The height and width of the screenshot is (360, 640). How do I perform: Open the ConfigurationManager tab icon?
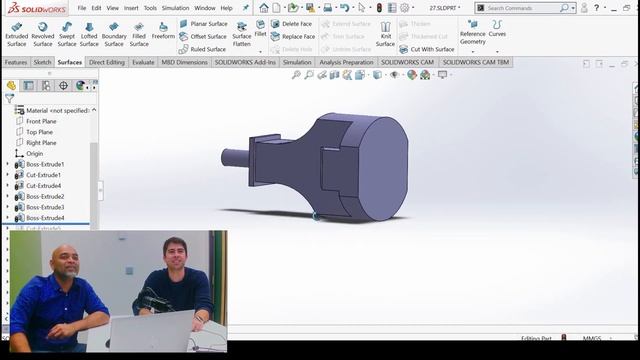click(46, 85)
